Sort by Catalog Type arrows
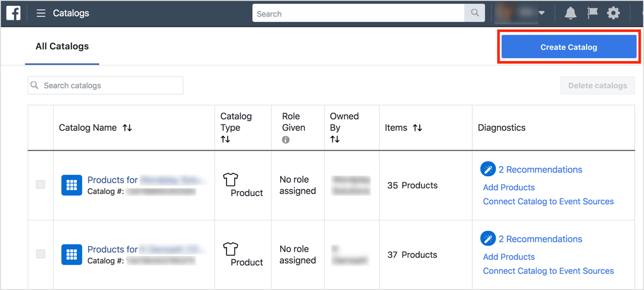 pos(225,139)
